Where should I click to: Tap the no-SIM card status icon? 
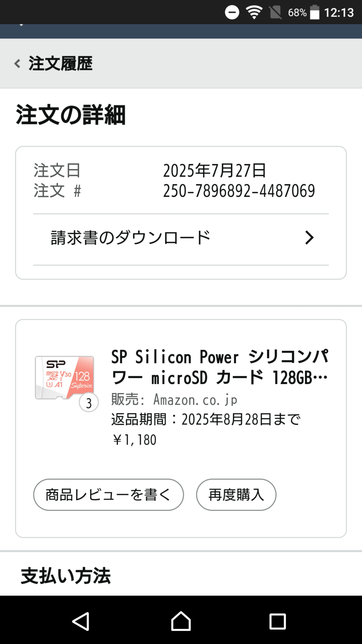coord(275,12)
